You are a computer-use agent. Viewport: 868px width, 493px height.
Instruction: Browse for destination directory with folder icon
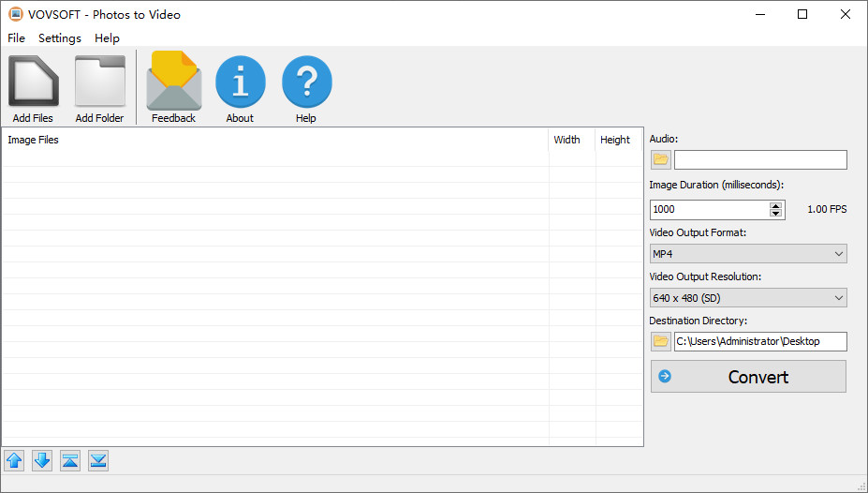click(x=660, y=341)
